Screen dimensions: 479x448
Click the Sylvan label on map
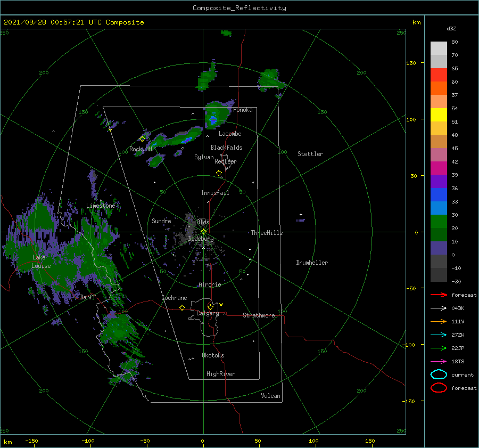pos(204,157)
